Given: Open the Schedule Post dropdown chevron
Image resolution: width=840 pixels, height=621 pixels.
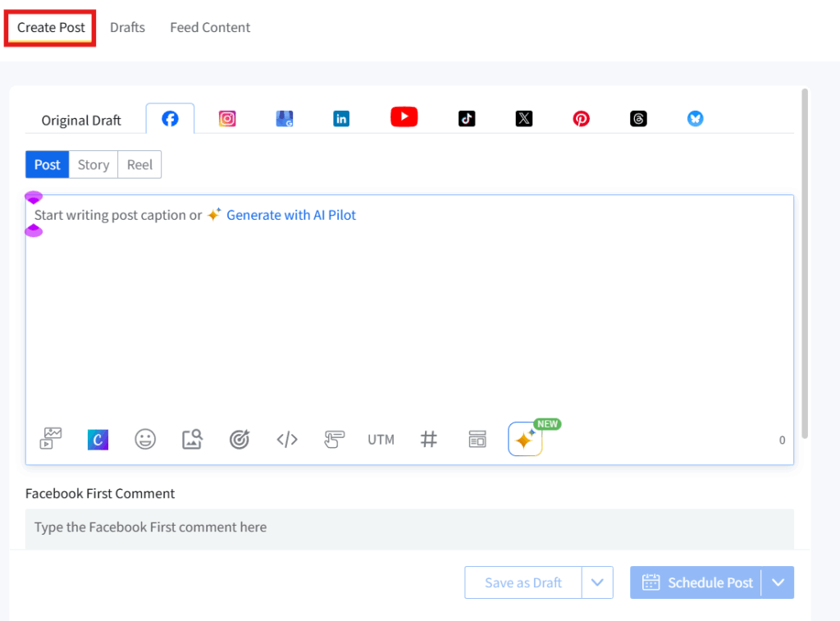Looking at the screenshot, I should [778, 582].
